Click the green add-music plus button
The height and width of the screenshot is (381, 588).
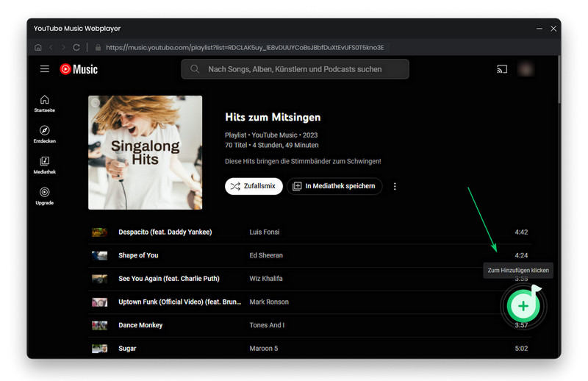523,306
